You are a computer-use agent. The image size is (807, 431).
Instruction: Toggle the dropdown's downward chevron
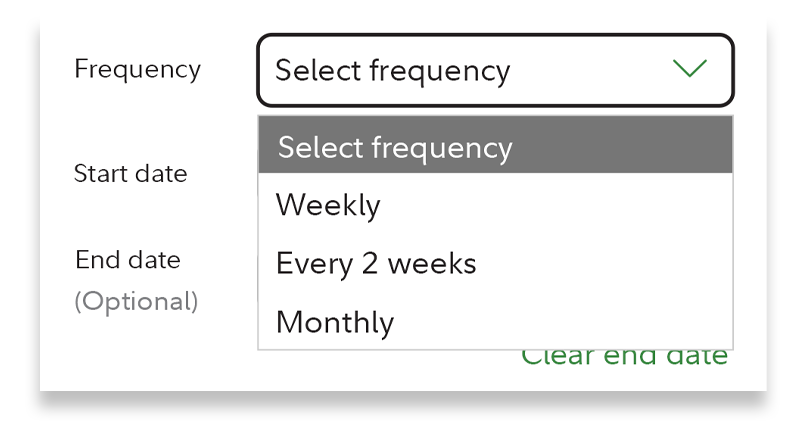tap(689, 69)
